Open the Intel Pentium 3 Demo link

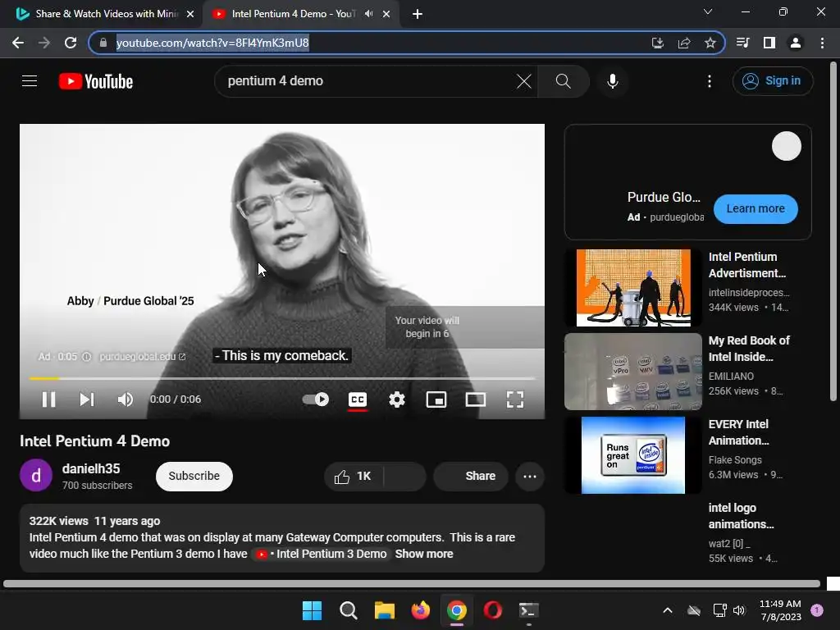coord(321,554)
